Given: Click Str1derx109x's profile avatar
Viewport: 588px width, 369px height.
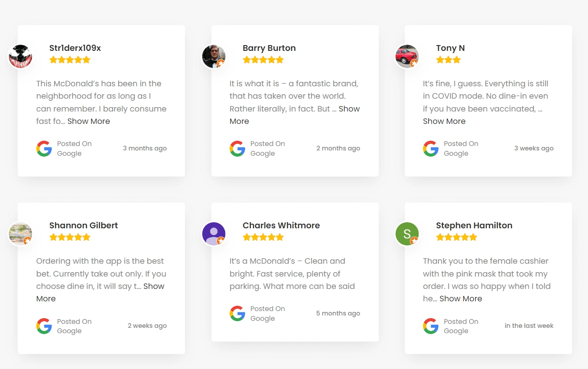Looking at the screenshot, I should click(x=20, y=56).
